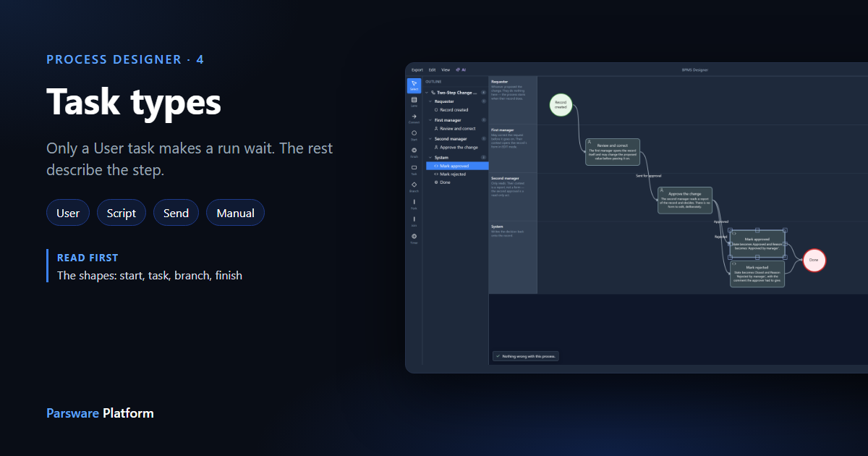Screen dimensions: 868x456
Task: Click the 'Rejected' connector label
Action: click(x=721, y=237)
